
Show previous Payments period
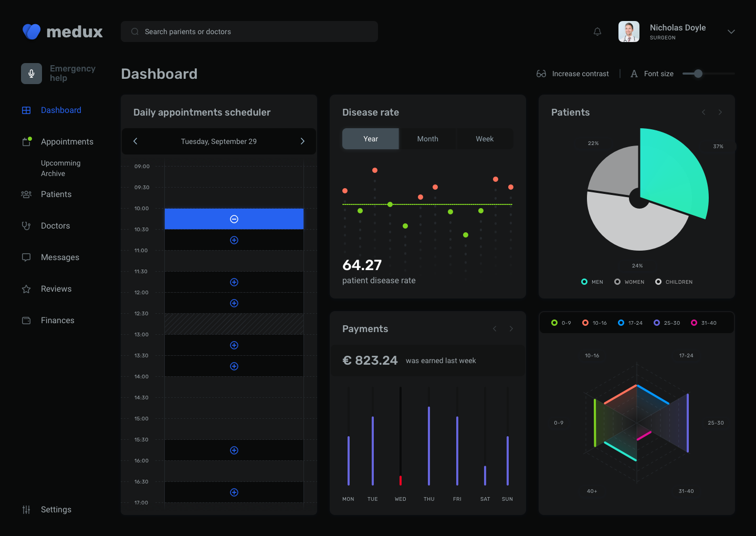495,329
